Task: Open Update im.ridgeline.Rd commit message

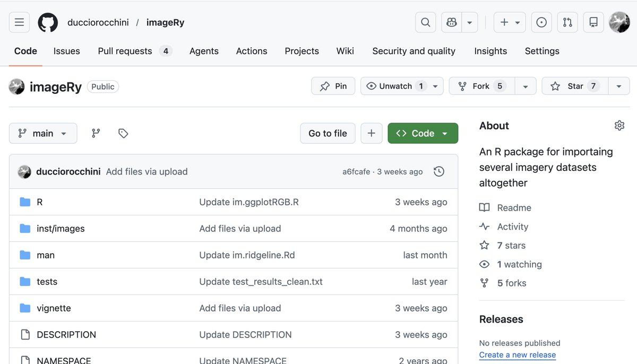Action: (247, 255)
